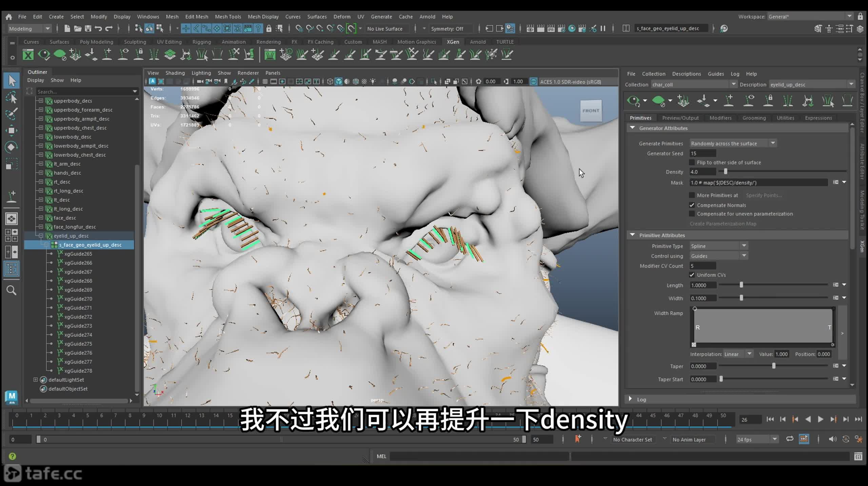Open the Modeling menu set dropdown
Image resolution: width=868 pixels, height=486 pixels.
29,28
